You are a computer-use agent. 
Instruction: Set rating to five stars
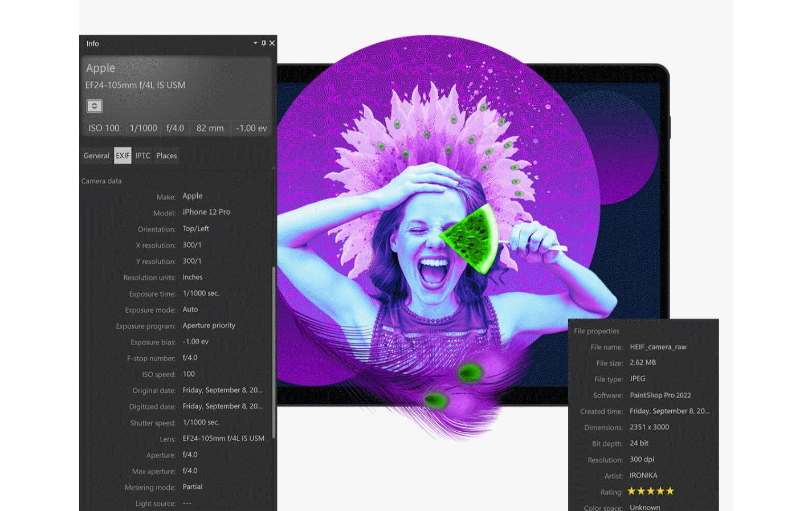670,491
